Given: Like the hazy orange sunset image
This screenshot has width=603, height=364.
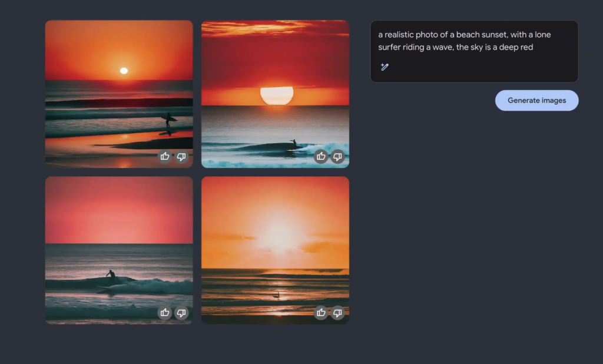Looking at the screenshot, I should tap(321, 312).
